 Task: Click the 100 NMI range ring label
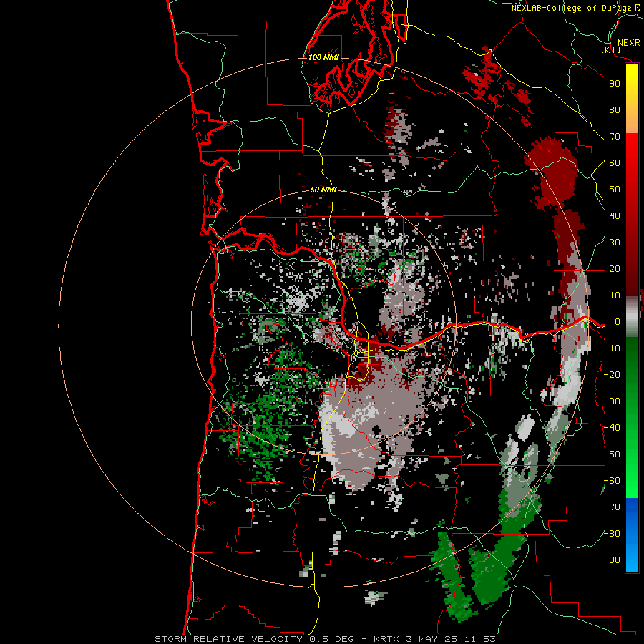(323, 57)
